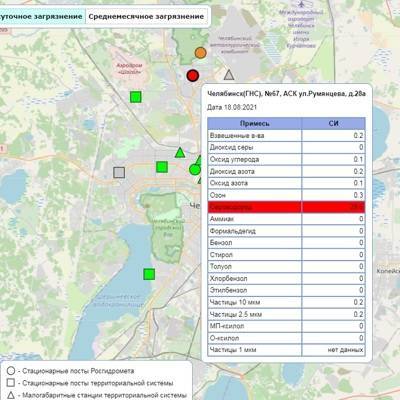Select the Озон row label

(218, 195)
